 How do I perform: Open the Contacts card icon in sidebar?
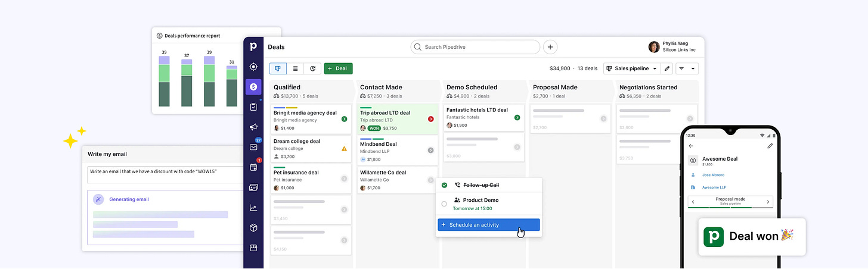pyautogui.click(x=253, y=187)
